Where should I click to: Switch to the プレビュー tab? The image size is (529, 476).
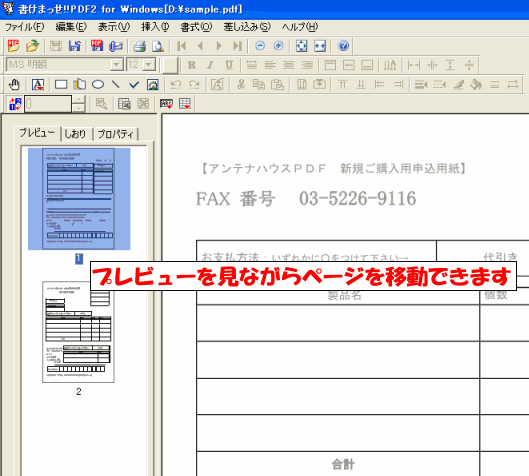[x=37, y=133]
